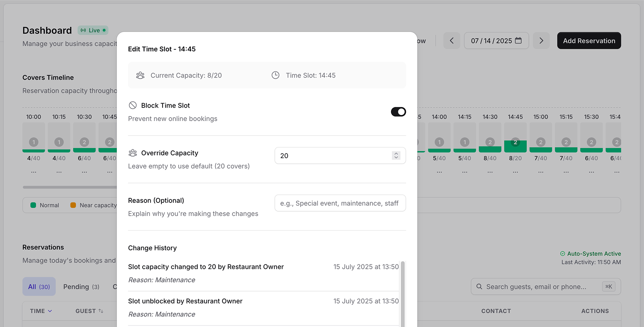
Task: Select the 10:00 time slot bar
Action: [x=34, y=137]
